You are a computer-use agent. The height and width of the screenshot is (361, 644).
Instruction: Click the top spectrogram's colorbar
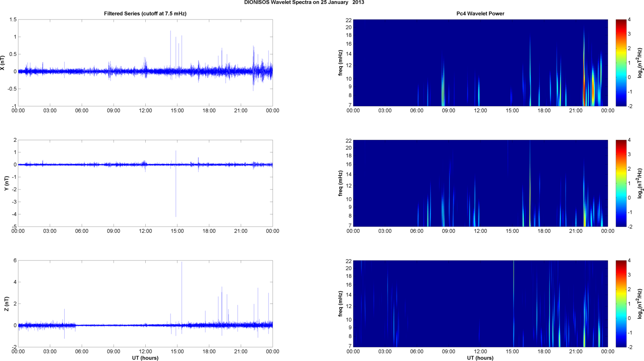click(621, 63)
